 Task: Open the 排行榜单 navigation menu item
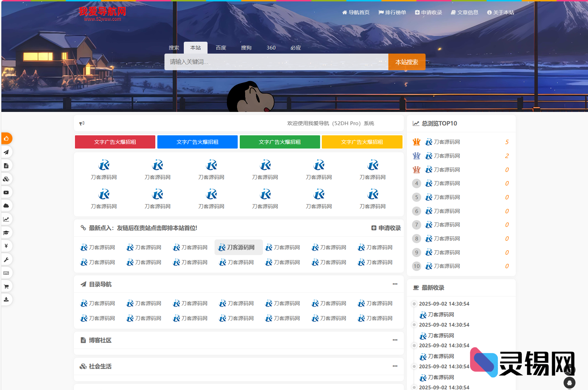click(x=392, y=13)
